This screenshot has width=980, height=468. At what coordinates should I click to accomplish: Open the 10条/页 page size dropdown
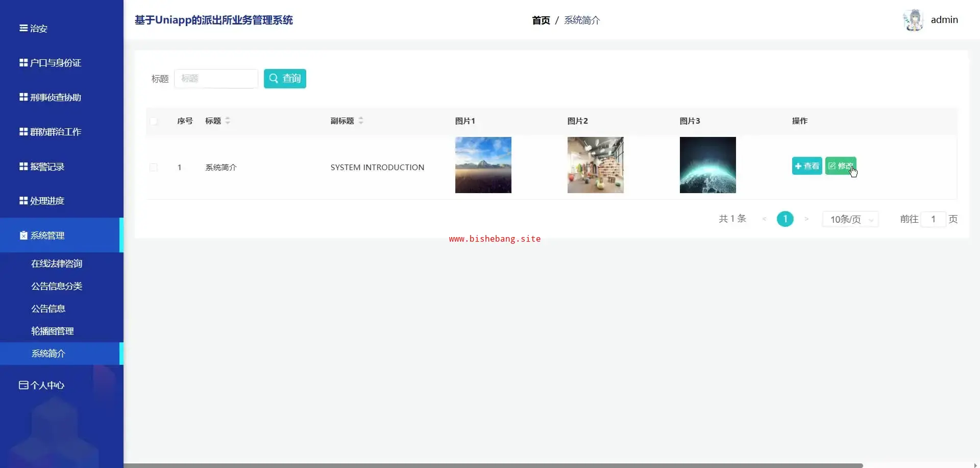click(x=850, y=219)
